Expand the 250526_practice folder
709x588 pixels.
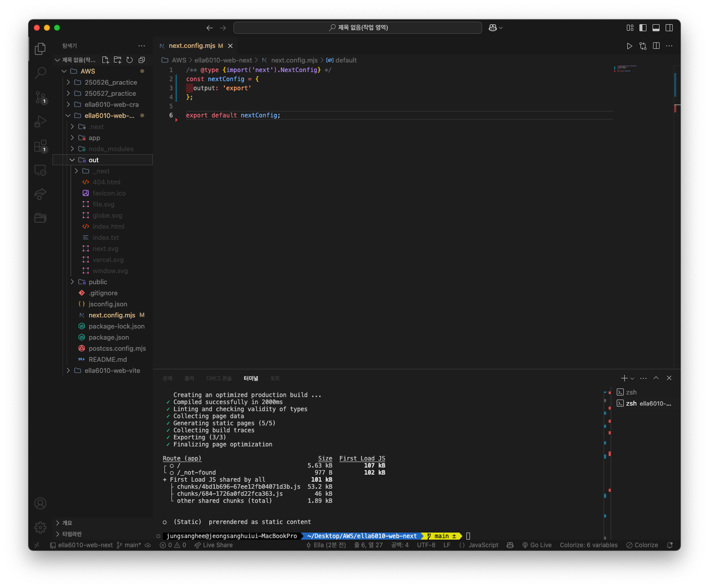pyautogui.click(x=68, y=82)
